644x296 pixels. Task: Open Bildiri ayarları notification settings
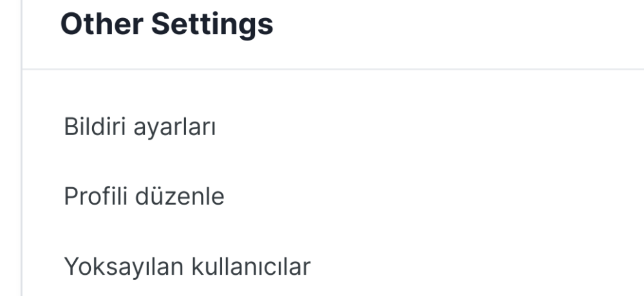coord(139,127)
